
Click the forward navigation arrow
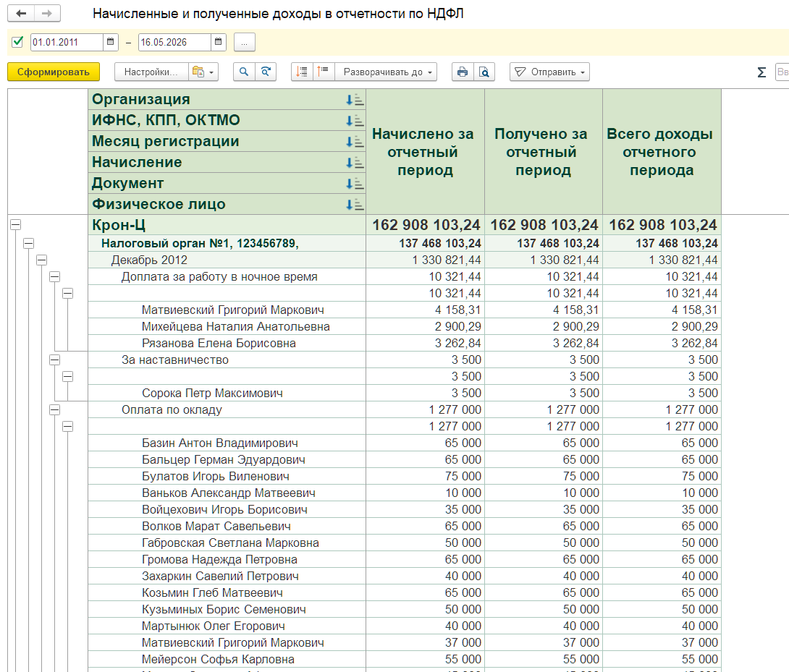pos(47,14)
